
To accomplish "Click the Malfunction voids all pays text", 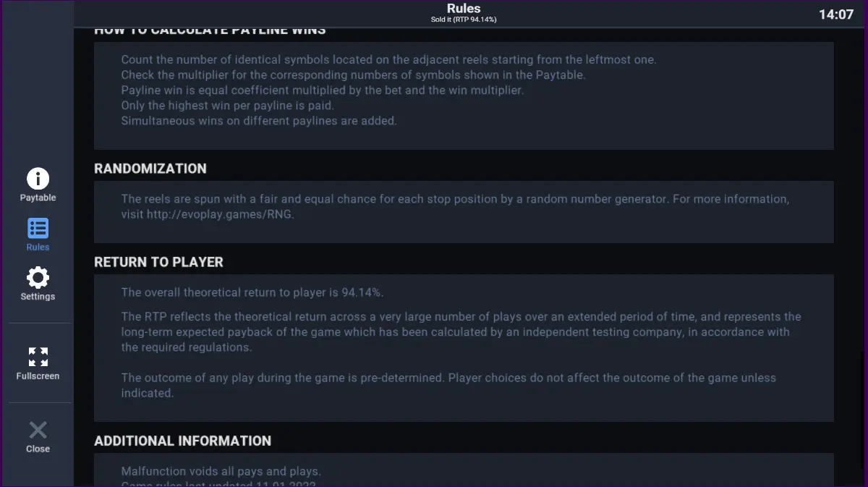I will pyautogui.click(x=221, y=471).
